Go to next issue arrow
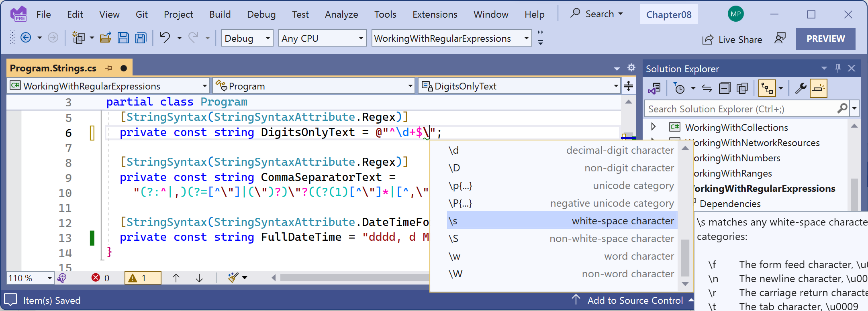The height and width of the screenshot is (311, 868). 199,278
